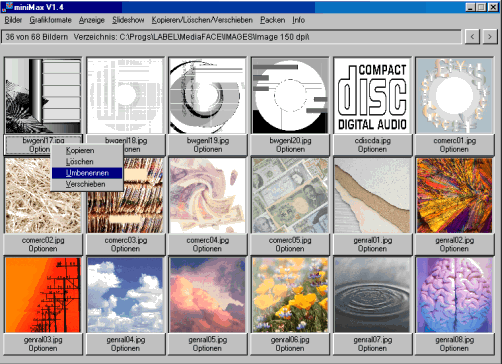The image size is (502, 364).
Task: Select the bwgenl17.jpg thumbnail image
Action: point(43,96)
